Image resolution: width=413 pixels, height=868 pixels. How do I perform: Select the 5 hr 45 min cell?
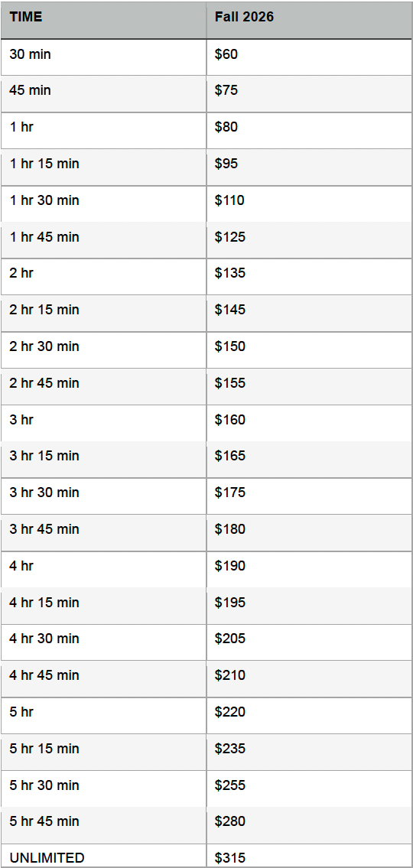(x=103, y=824)
